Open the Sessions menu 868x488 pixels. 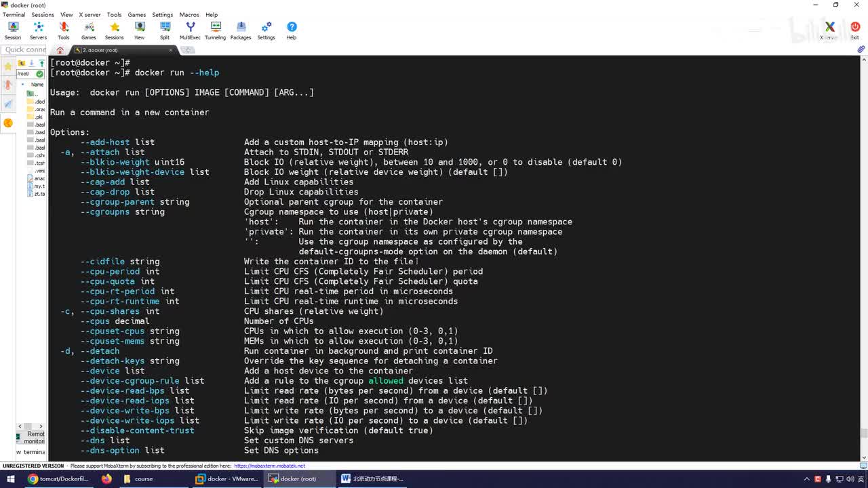tap(43, 15)
